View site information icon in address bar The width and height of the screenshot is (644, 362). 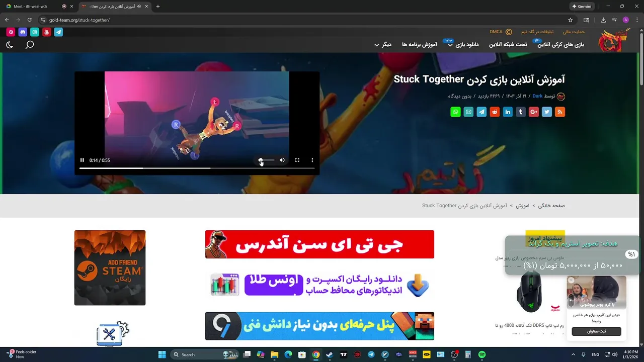(x=43, y=20)
